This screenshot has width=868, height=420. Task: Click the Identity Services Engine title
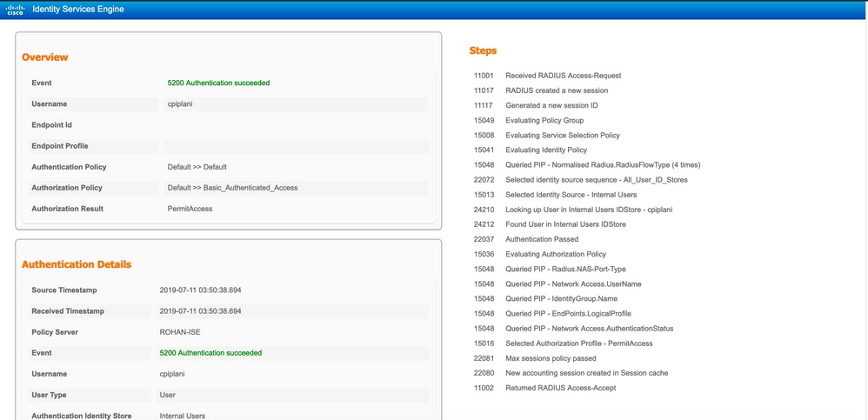coord(78,10)
